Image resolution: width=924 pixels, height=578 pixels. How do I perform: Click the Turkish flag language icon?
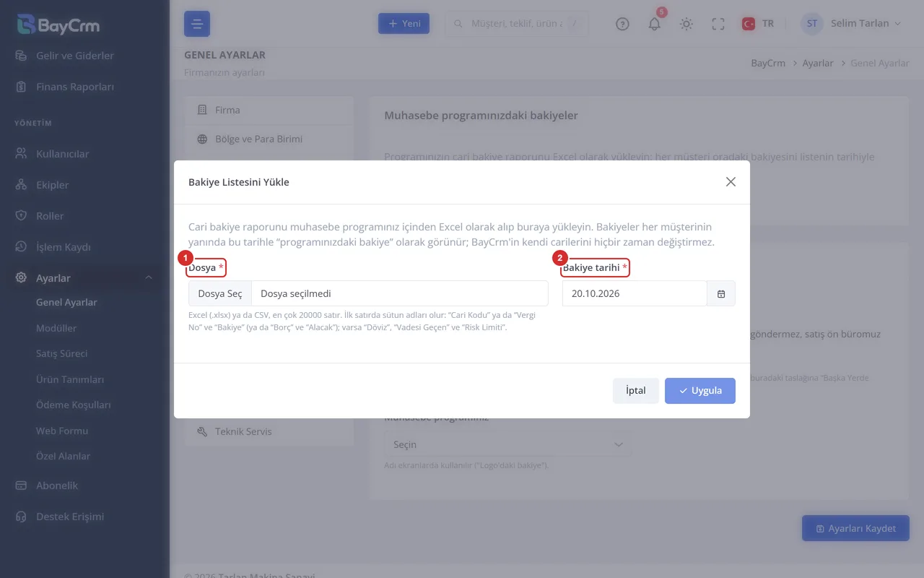pyautogui.click(x=749, y=24)
